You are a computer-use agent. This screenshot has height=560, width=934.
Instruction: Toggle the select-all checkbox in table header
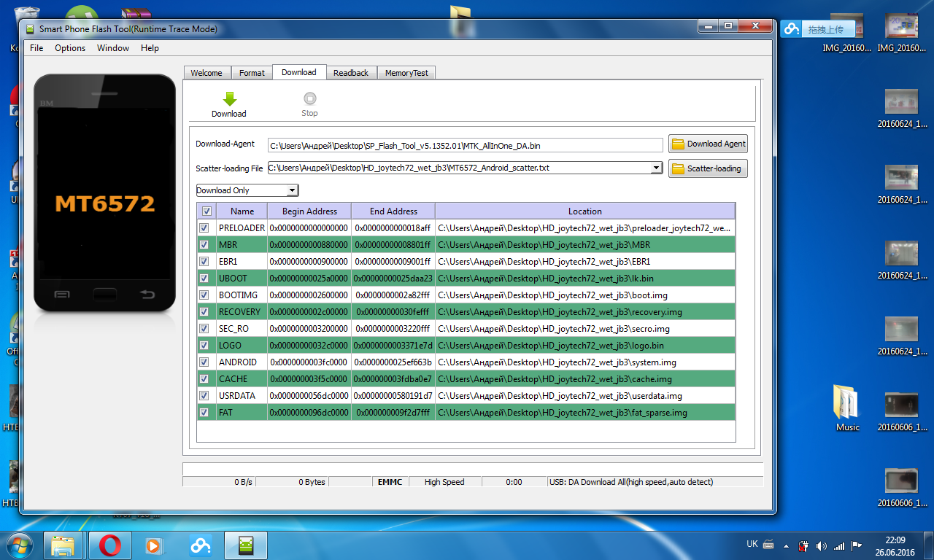[x=207, y=211]
